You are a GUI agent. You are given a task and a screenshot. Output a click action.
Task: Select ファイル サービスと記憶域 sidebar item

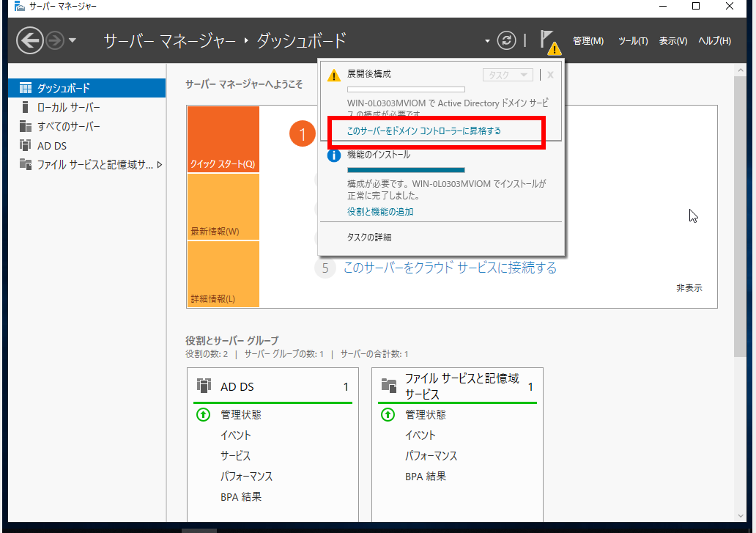pyautogui.click(x=86, y=165)
